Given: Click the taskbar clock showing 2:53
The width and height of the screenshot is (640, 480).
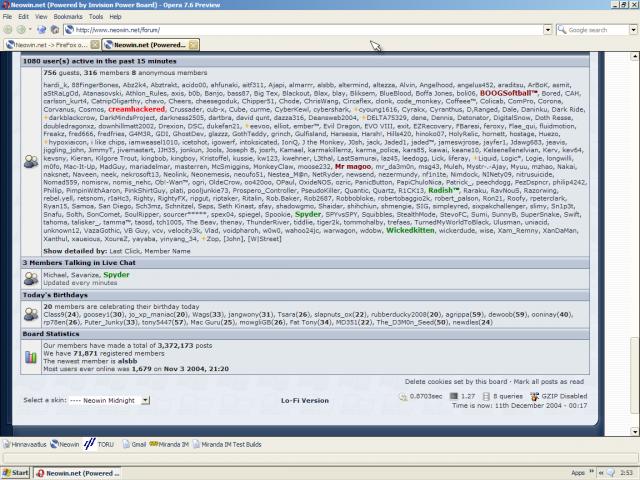Looking at the screenshot, I should pyautogui.click(x=626, y=473).
